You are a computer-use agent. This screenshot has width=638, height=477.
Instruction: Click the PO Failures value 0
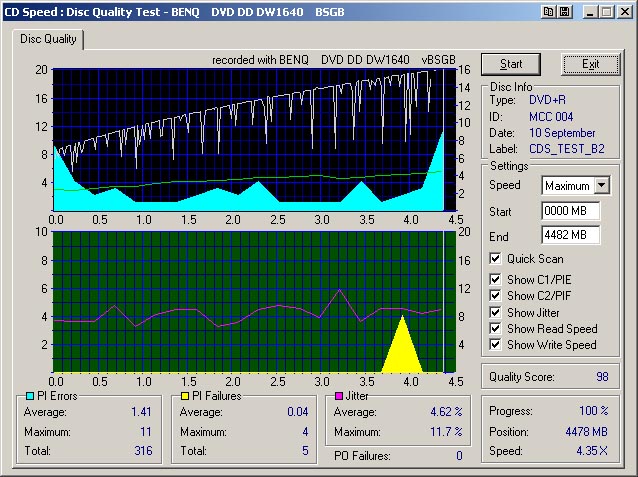[x=459, y=456]
